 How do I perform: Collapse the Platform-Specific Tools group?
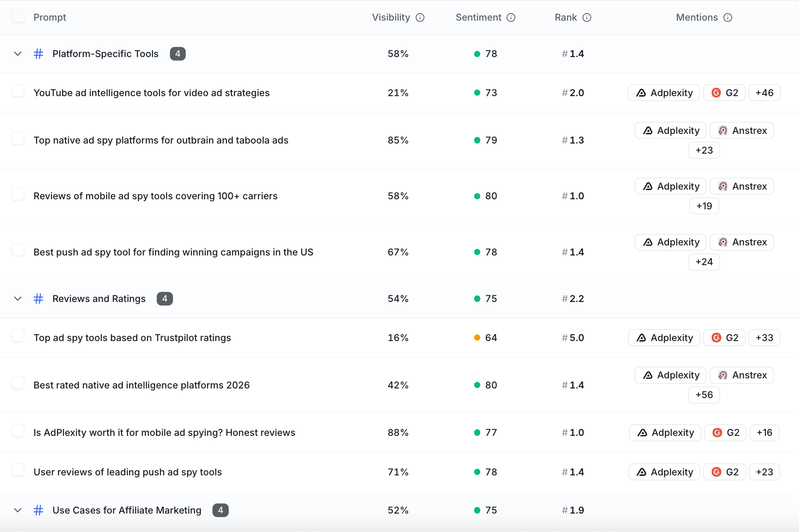point(18,54)
